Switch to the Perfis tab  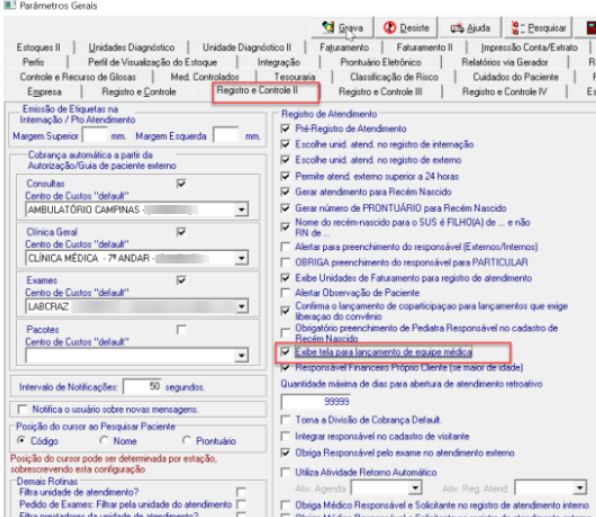click(x=33, y=62)
